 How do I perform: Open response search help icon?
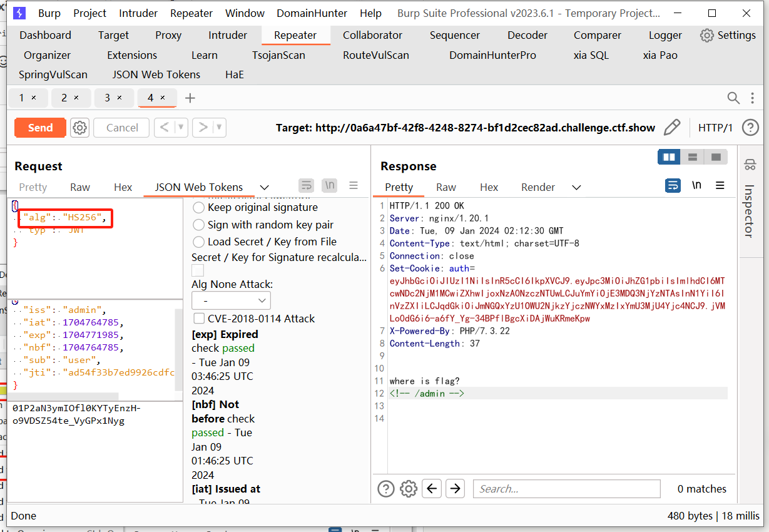[x=386, y=489]
